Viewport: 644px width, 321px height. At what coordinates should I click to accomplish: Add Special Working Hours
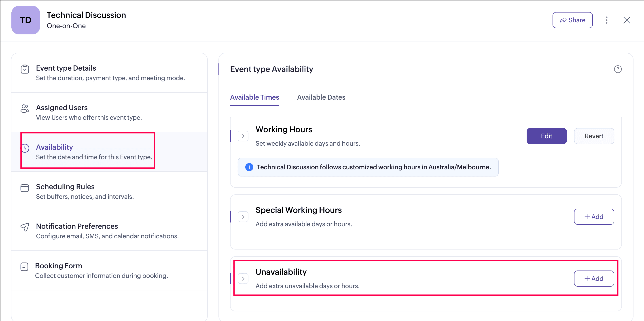click(594, 217)
